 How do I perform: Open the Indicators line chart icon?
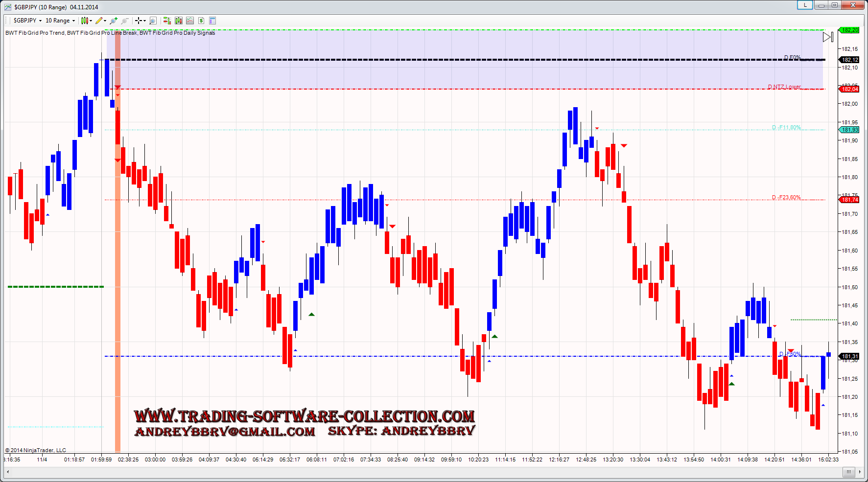tap(190, 21)
